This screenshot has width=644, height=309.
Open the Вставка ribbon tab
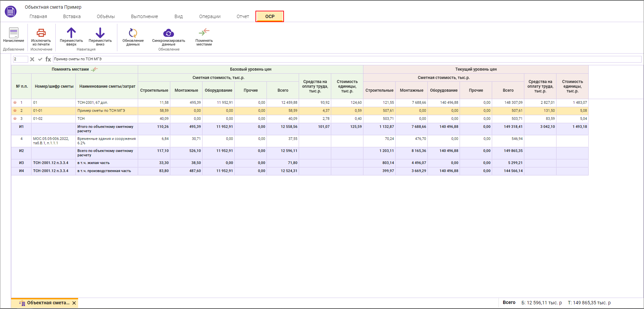pyautogui.click(x=72, y=16)
